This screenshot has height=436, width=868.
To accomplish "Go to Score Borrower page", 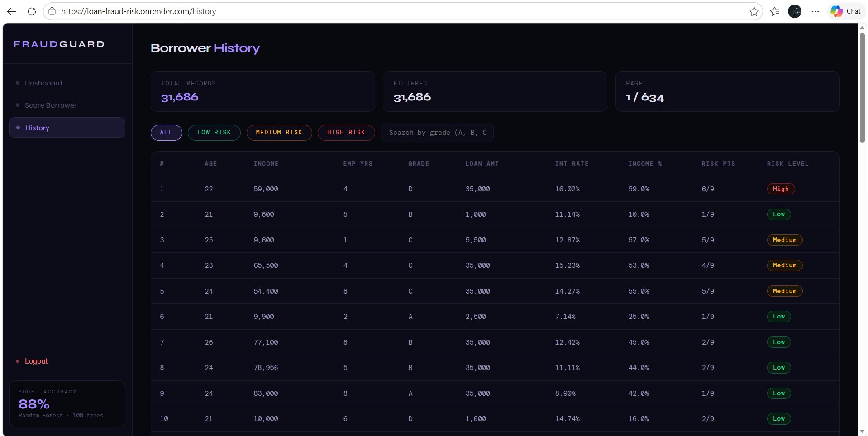I will tap(50, 105).
